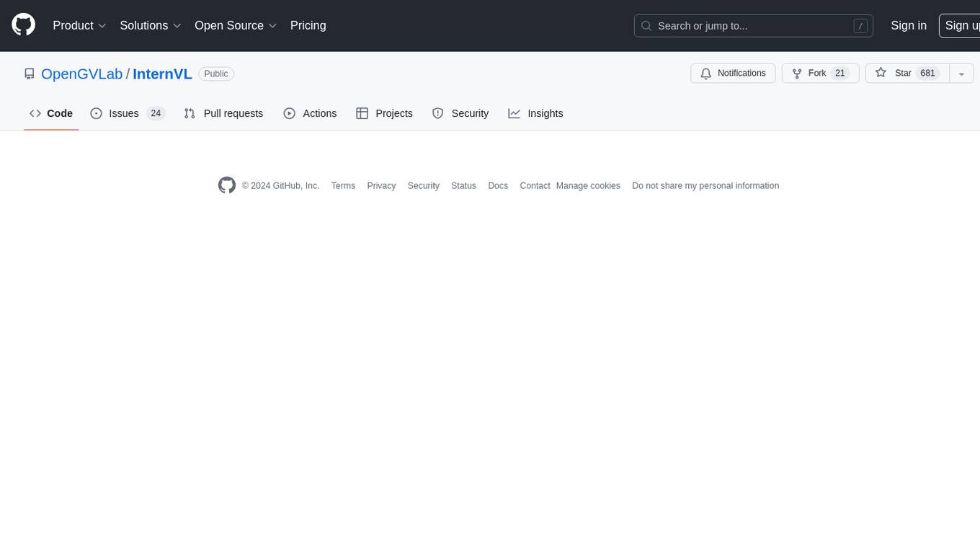This screenshot has width=980, height=551.
Task: Open GitHub homepage via Octocat logo
Action: point(24,25)
